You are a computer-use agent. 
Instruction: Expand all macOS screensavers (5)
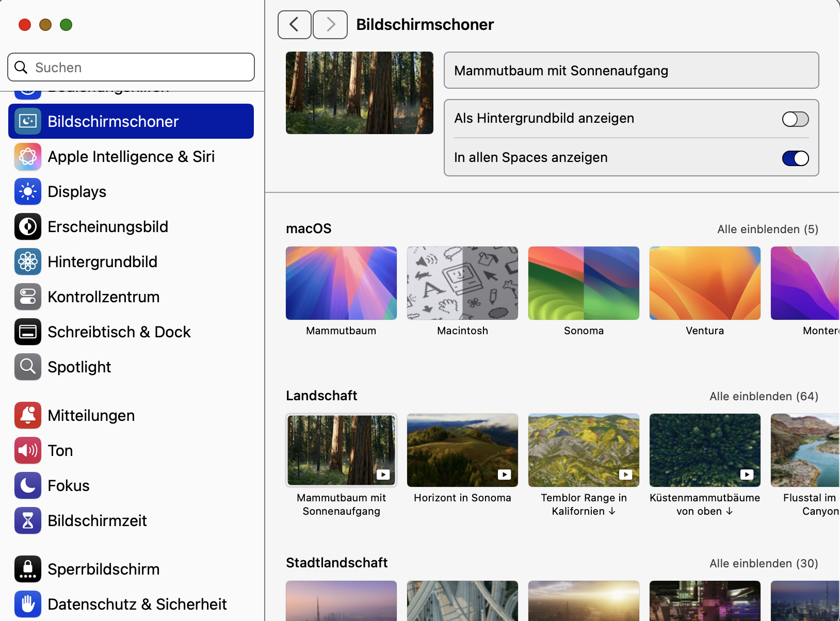tap(767, 230)
